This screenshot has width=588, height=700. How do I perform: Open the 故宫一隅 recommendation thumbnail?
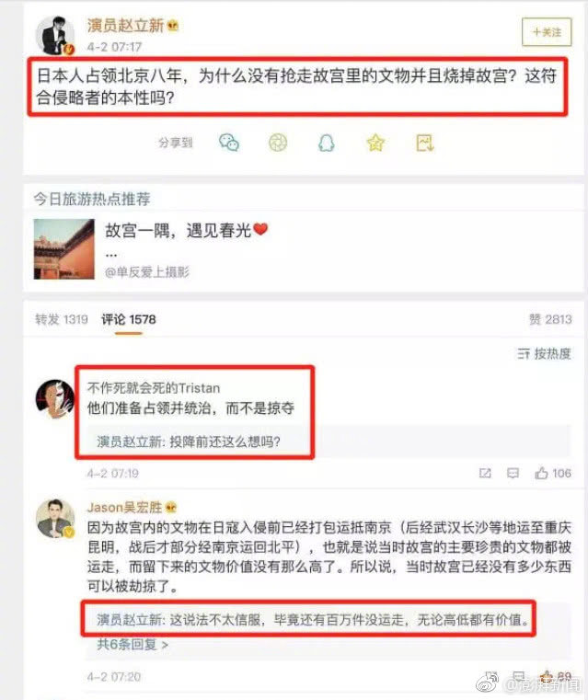tap(63, 248)
